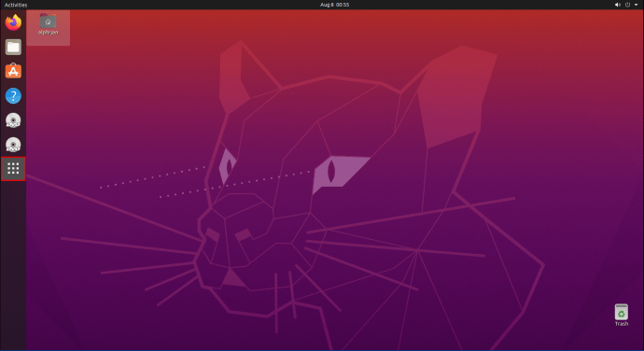The height and width of the screenshot is (351, 644).
Task: Open Ubuntu Software from the dock
Action: (13, 71)
